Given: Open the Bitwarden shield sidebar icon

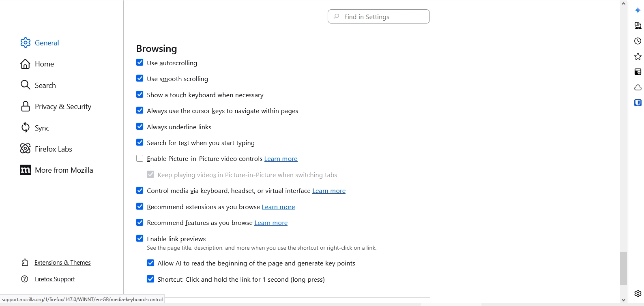Looking at the screenshot, I should pyautogui.click(x=638, y=103).
